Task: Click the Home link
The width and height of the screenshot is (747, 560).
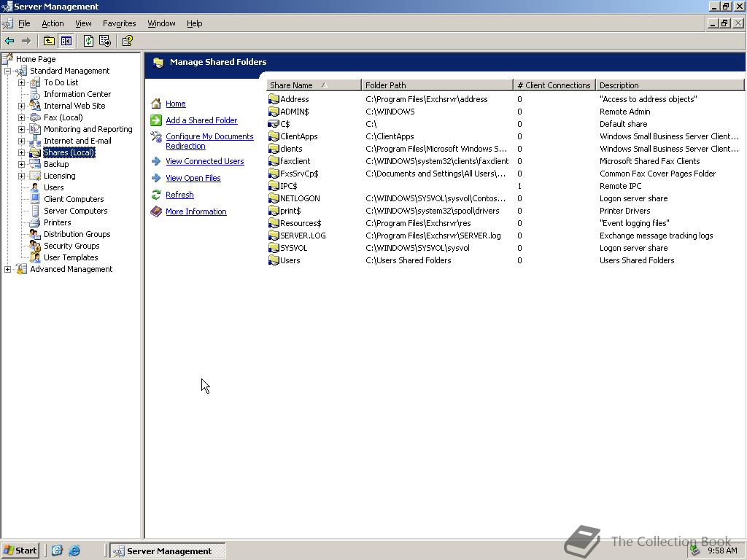Action: [175, 104]
